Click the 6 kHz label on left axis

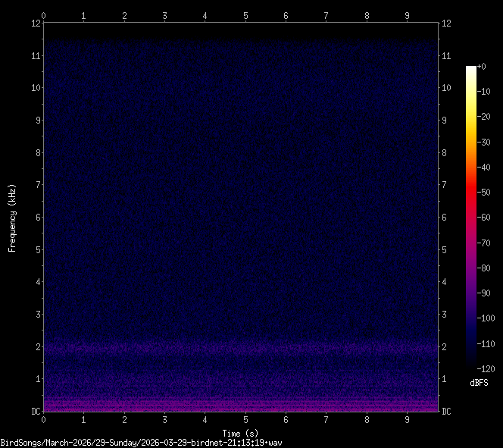(36, 218)
